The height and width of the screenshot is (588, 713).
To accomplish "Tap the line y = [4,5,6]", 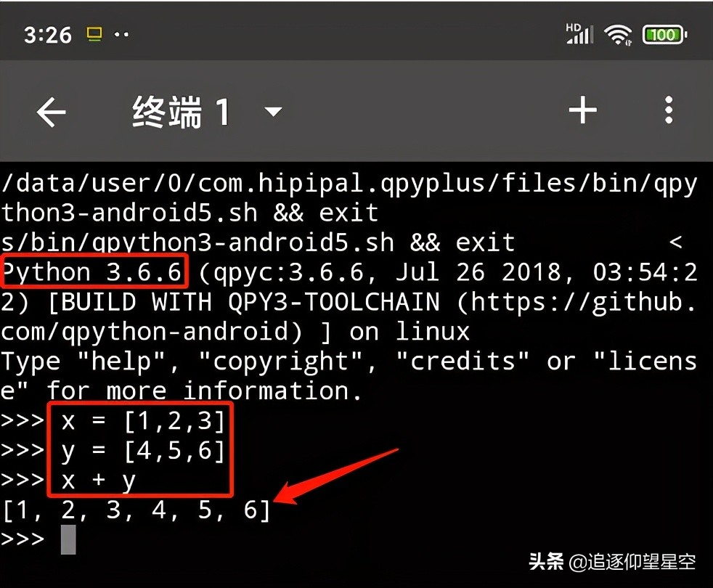I will [143, 451].
